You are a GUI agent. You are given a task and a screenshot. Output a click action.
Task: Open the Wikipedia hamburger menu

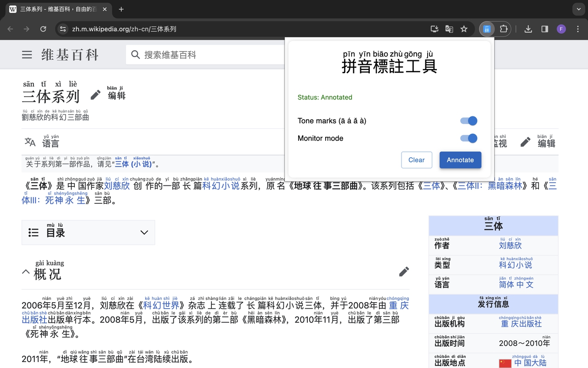point(27,54)
